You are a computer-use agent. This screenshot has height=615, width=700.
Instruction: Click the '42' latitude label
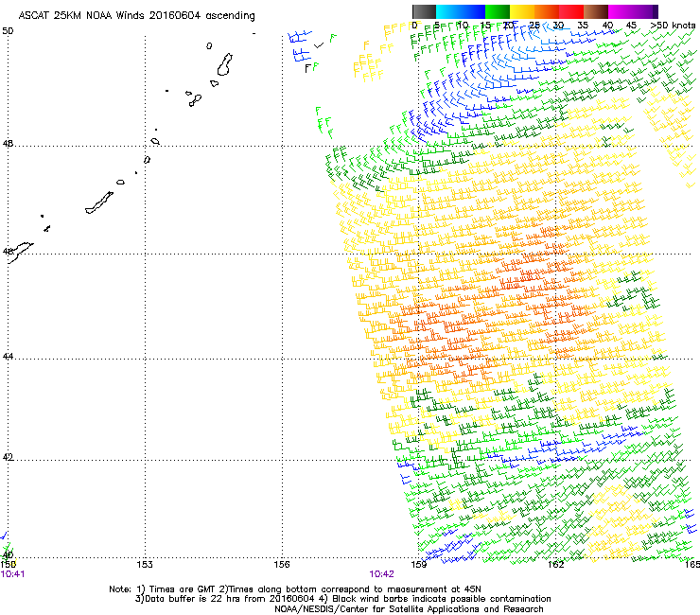click(8, 457)
